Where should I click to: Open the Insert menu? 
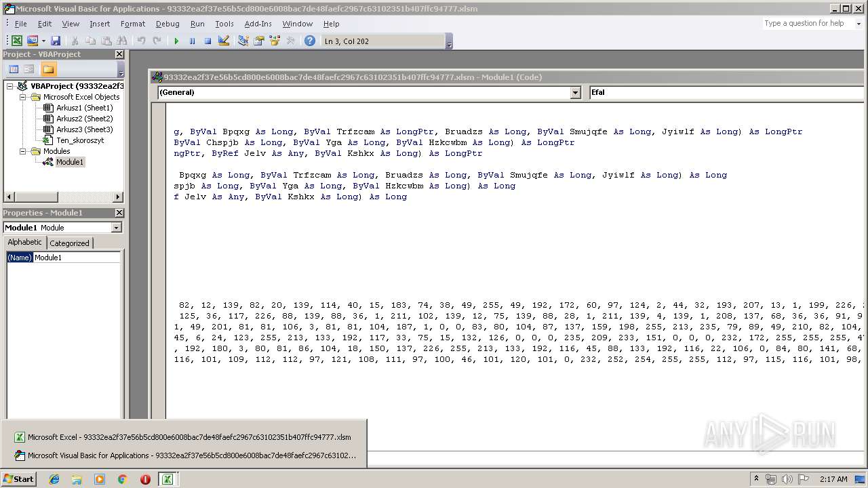(x=100, y=24)
